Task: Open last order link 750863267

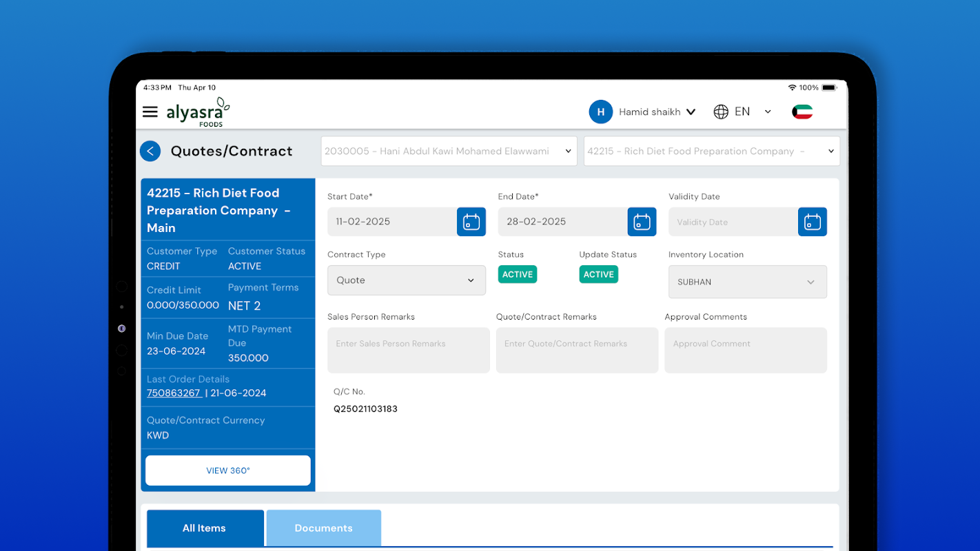Action: click(174, 393)
